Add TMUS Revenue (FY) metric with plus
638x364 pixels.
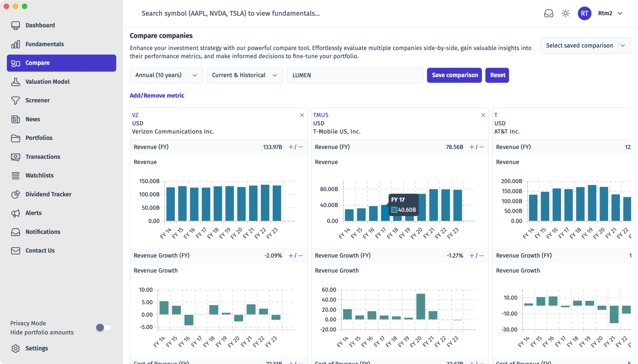point(472,147)
